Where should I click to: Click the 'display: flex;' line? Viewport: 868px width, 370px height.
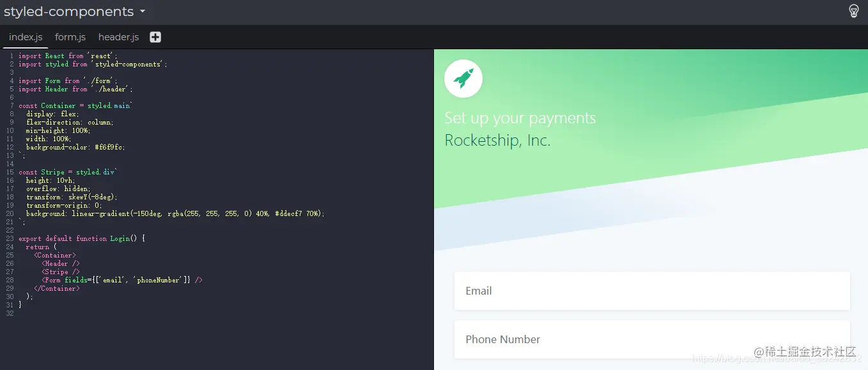point(52,114)
